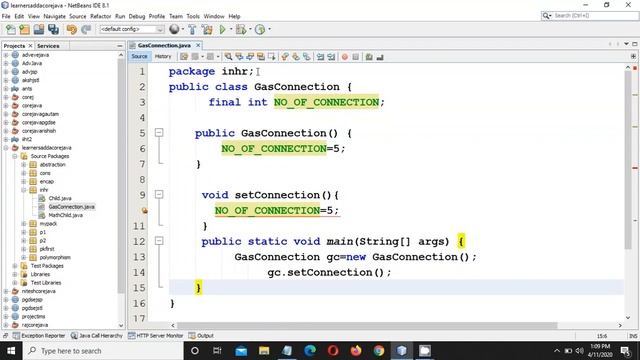Open the File menu
This screenshot has width=640, height=360.
click(x=6, y=16)
